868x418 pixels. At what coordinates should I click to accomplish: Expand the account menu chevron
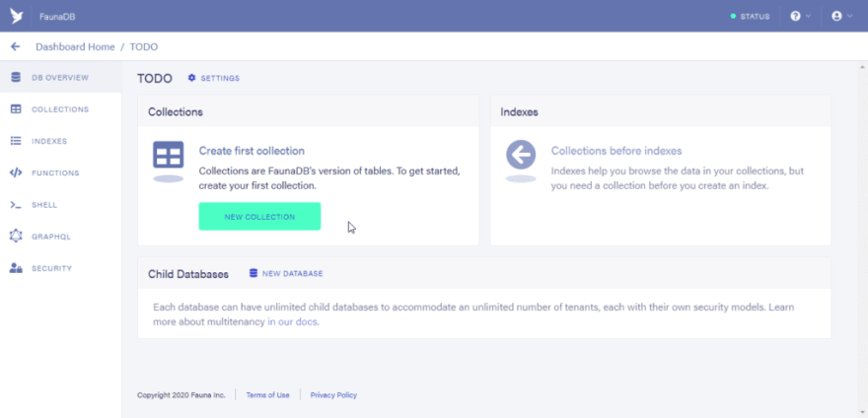pos(849,16)
